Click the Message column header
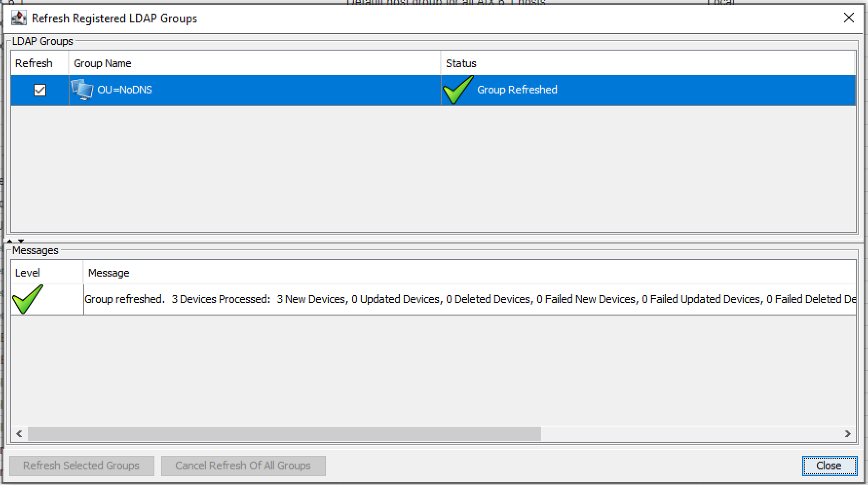 click(470, 273)
